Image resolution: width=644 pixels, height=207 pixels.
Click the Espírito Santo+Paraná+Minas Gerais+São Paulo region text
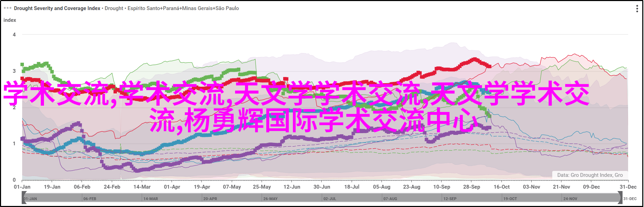coord(183,8)
